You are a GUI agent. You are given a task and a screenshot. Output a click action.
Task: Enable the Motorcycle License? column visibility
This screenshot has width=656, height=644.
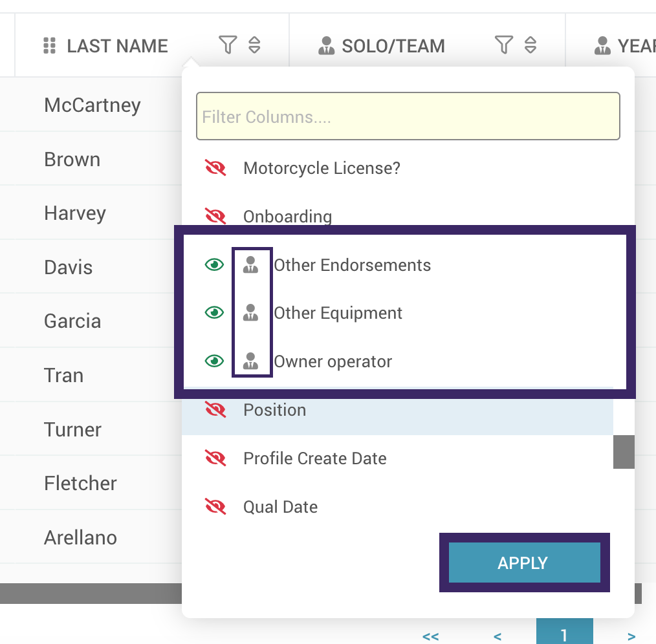215,168
